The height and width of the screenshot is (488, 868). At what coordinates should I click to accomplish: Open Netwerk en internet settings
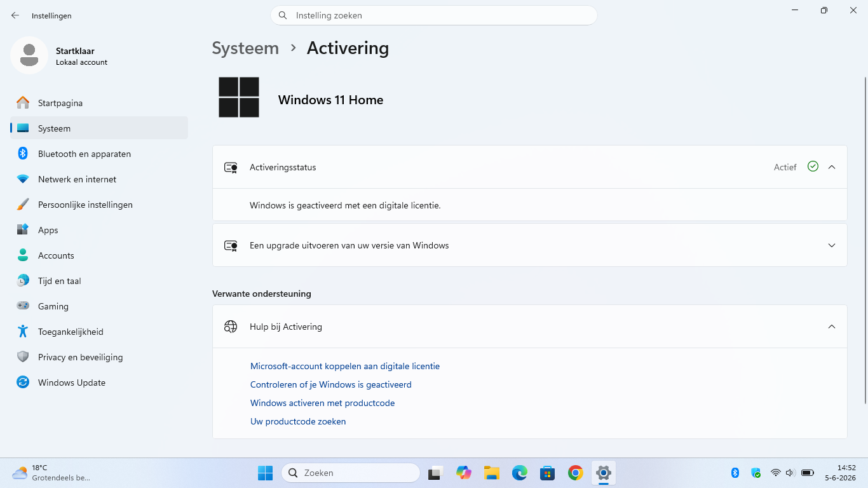tap(99, 179)
